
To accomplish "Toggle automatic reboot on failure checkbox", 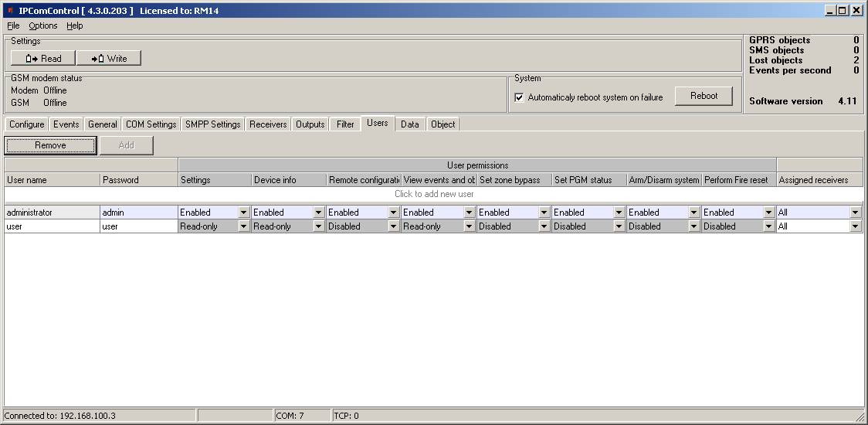I will pos(520,97).
